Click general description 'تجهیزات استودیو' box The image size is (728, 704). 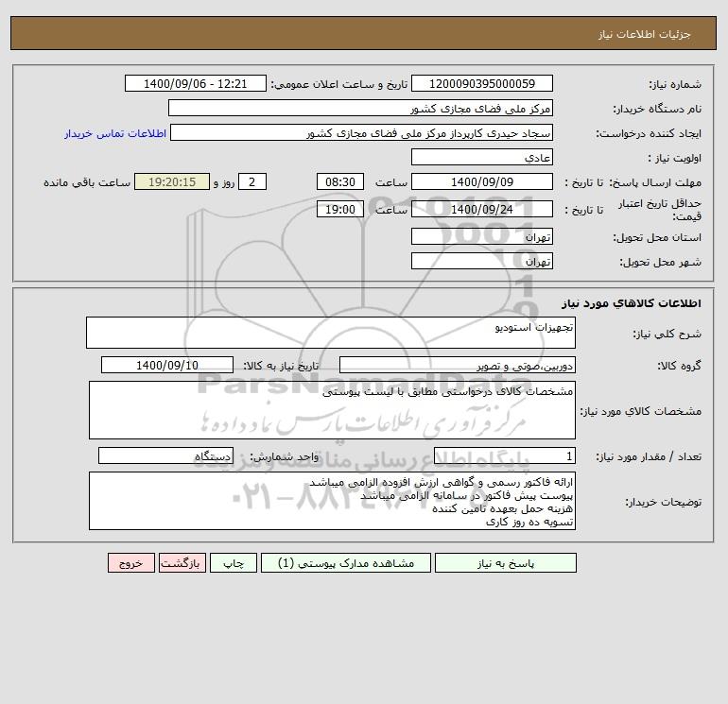pos(331,333)
